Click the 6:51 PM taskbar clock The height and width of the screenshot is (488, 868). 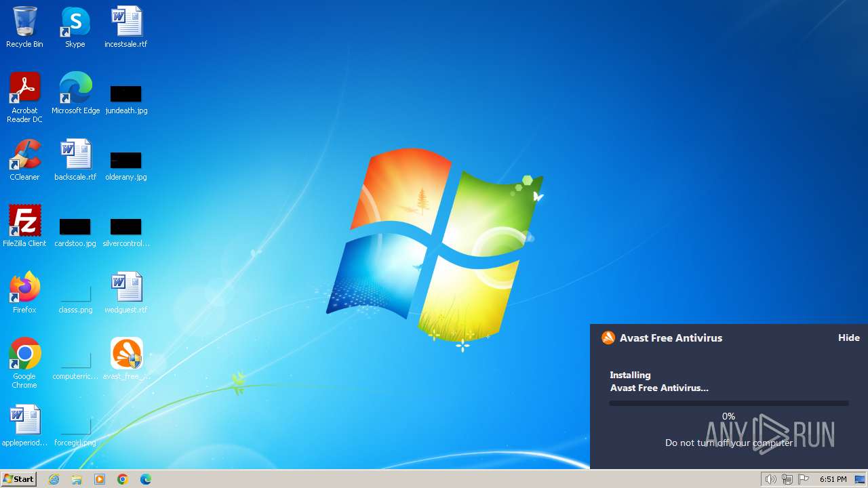click(x=833, y=479)
